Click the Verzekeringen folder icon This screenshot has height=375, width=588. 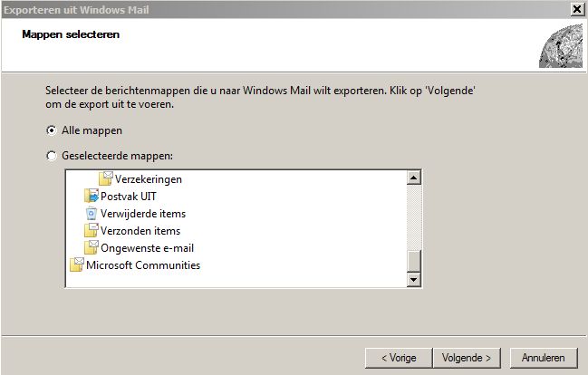tap(106, 178)
